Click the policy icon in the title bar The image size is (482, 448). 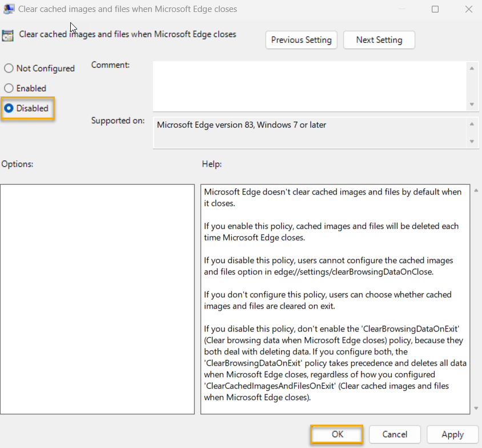point(9,9)
